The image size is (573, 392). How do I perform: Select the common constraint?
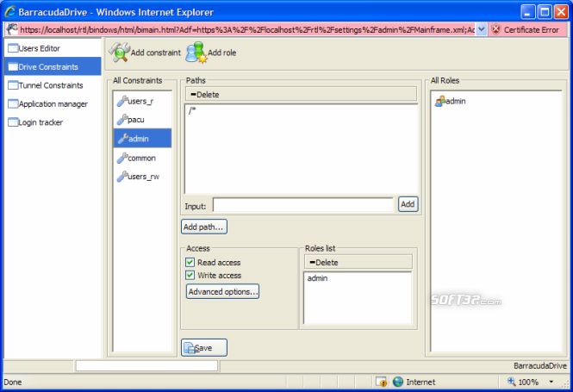142,158
